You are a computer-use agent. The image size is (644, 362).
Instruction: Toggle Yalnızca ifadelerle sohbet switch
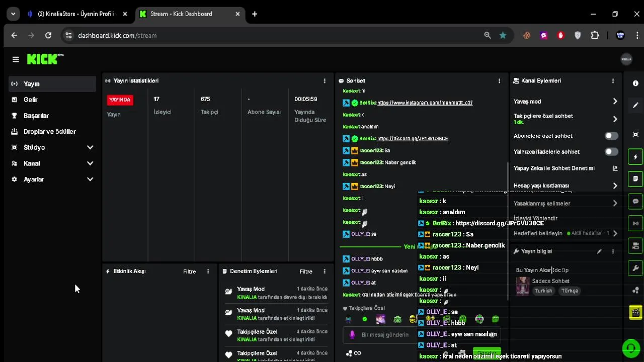pos(611,151)
